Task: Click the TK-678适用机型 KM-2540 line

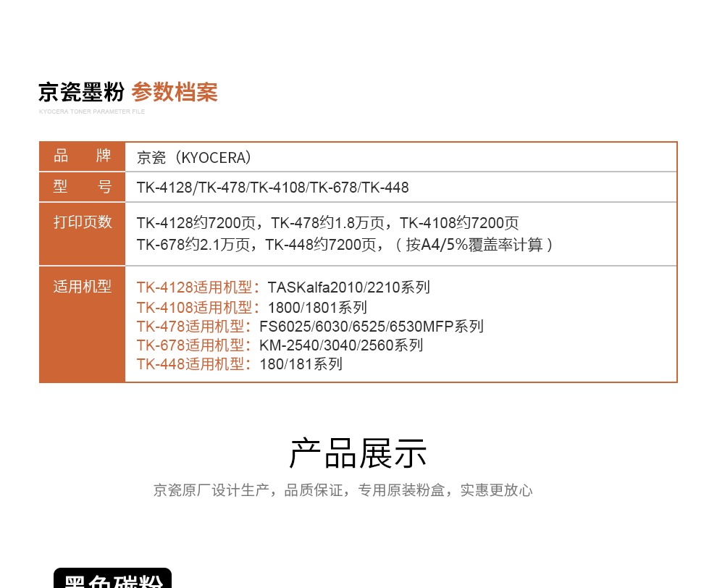Action: click(280, 345)
